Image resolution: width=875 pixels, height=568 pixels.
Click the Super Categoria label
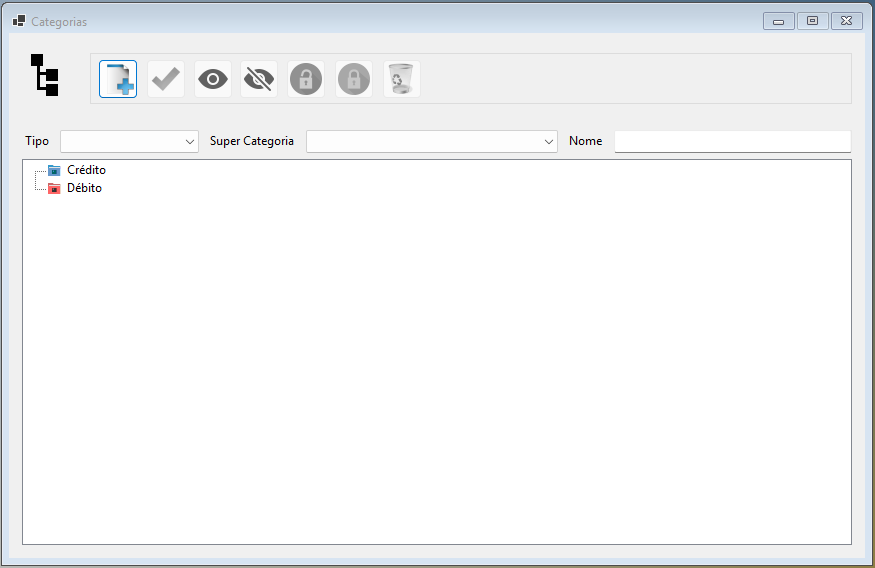(252, 141)
